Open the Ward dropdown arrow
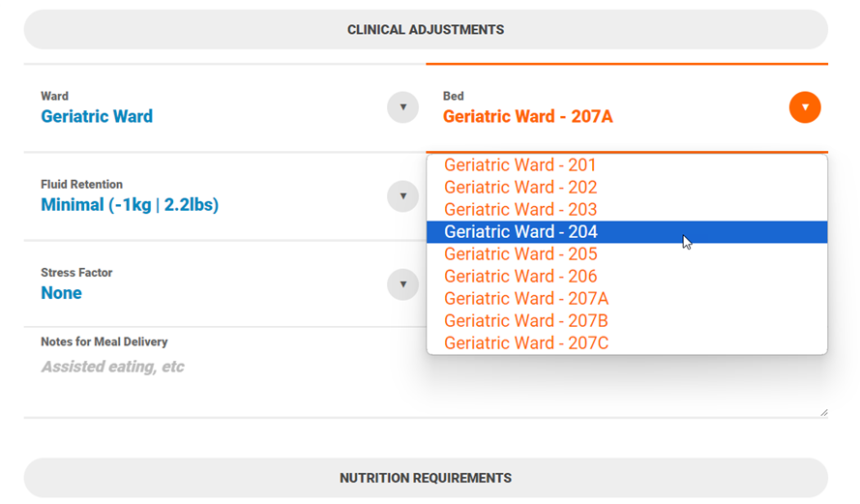The image size is (860, 504). click(402, 107)
